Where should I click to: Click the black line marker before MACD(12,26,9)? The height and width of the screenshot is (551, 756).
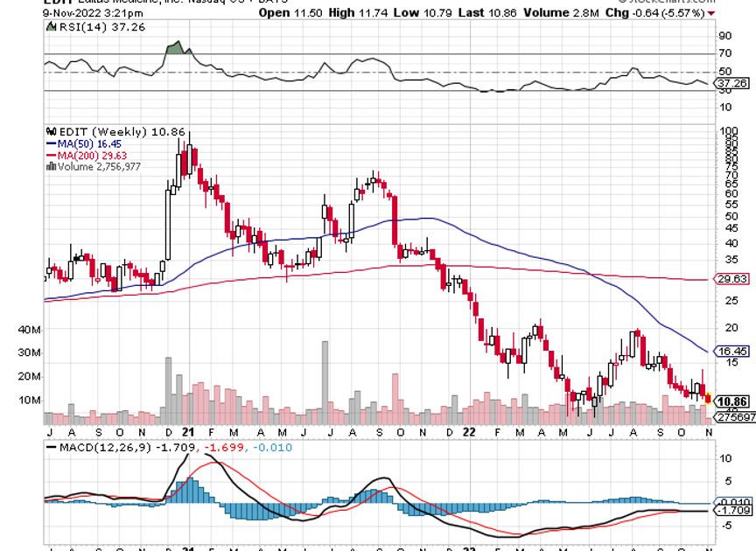click(x=51, y=447)
